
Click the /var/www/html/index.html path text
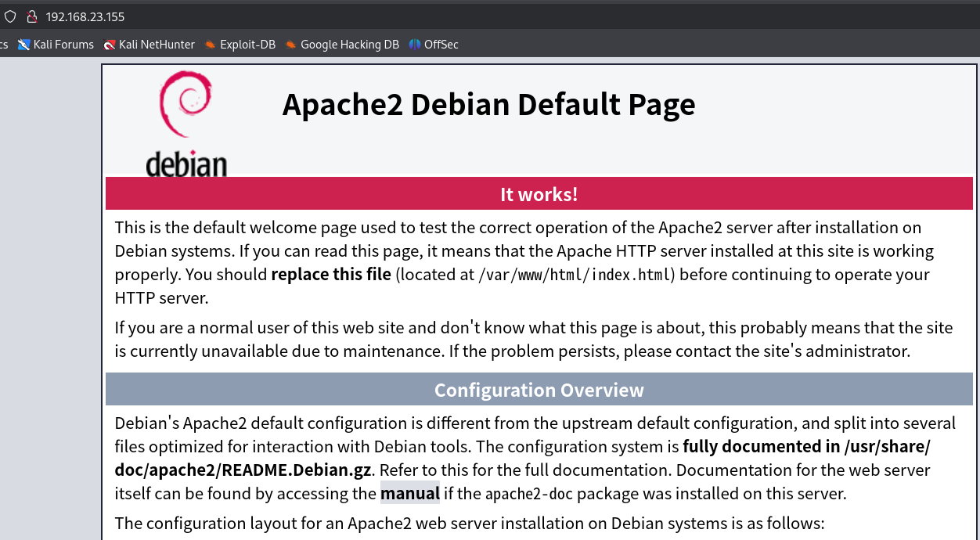tap(574, 275)
